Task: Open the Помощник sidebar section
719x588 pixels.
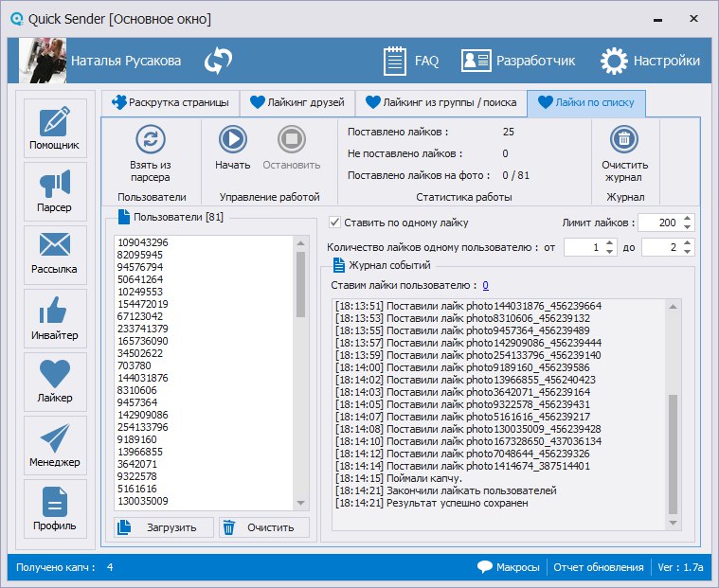Action: click(55, 129)
